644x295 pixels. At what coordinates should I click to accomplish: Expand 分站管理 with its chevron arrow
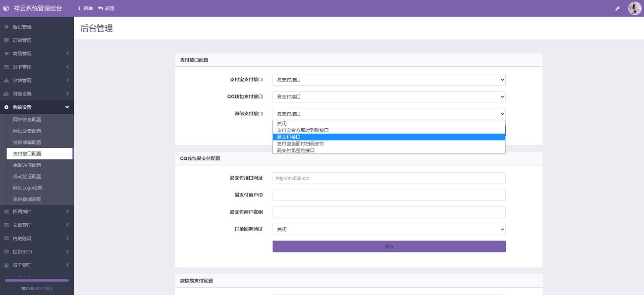67,80
